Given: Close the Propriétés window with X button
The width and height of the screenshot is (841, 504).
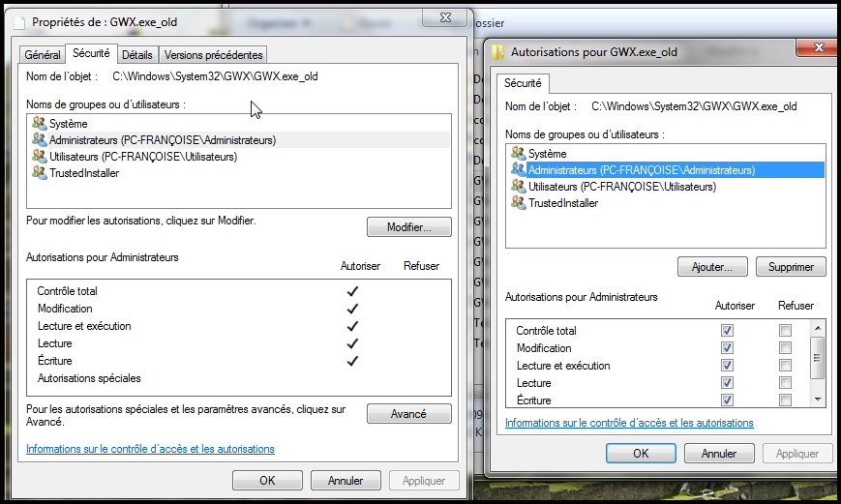Looking at the screenshot, I should point(445,17).
